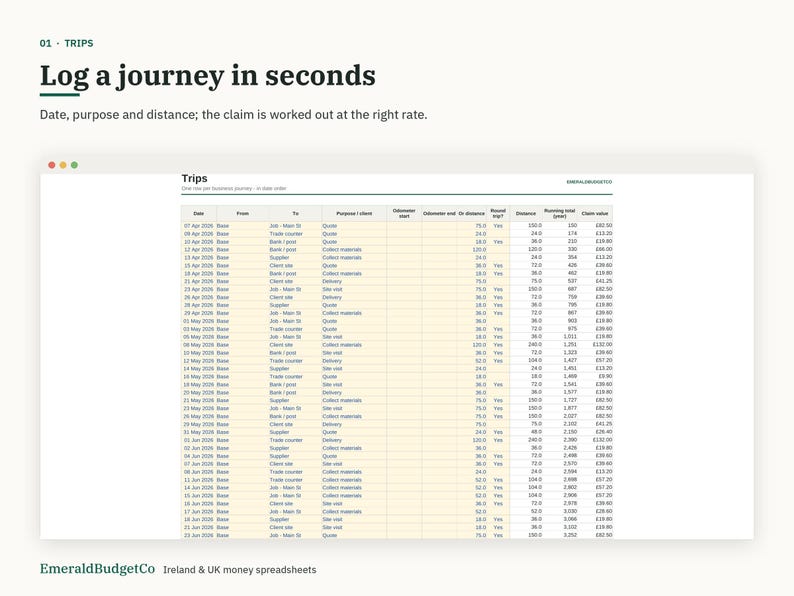Viewport: 794px width, 596px height.
Task: Click the Yes round-trip cell in 07 Apr row
Action: [498, 226]
